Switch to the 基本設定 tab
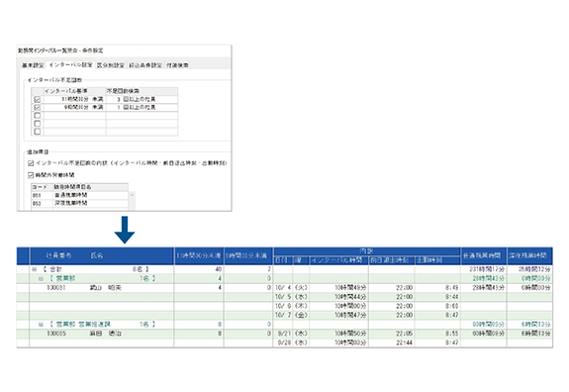This screenshot has height=392, width=569. [x=33, y=65]
